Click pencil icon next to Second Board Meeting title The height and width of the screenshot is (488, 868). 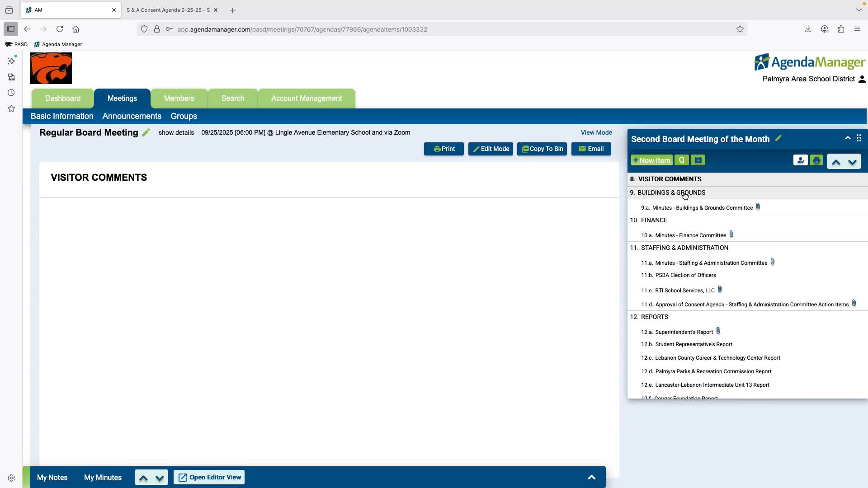click(x=778, y=139)
